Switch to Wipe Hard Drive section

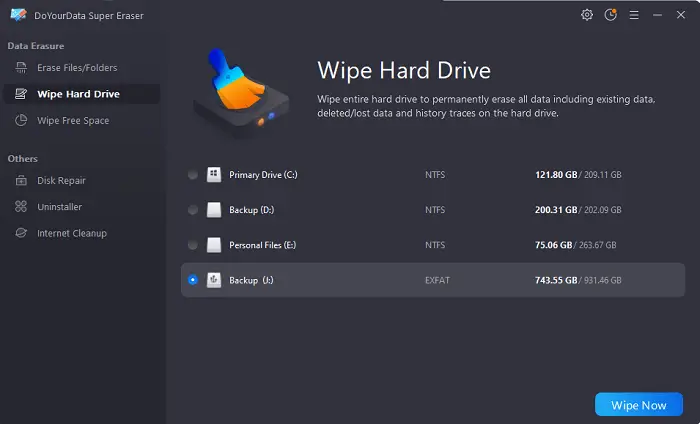(x=82, y=94)
